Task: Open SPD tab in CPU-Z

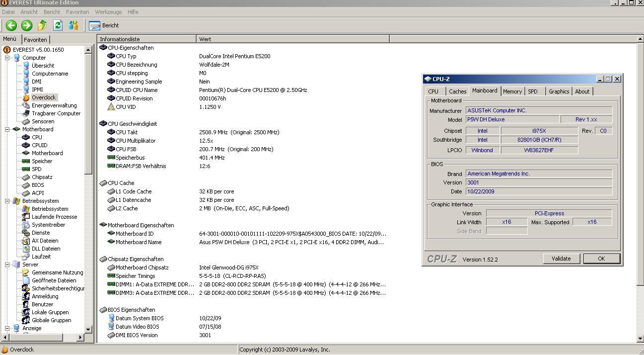Action: pos(533,91)
